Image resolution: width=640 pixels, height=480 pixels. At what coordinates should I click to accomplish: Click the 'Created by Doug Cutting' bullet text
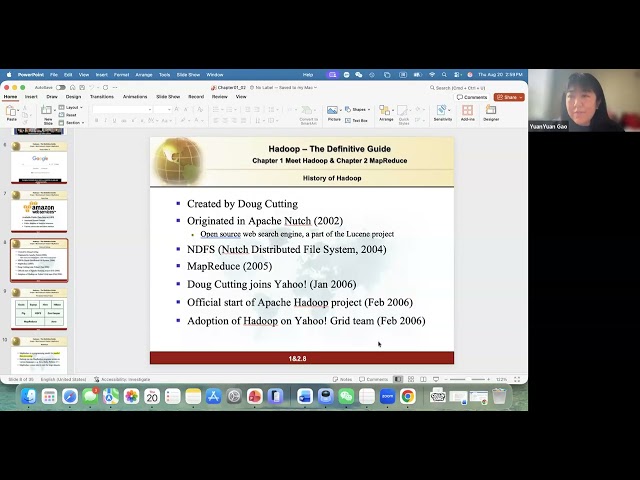click(x=242, y=204)
